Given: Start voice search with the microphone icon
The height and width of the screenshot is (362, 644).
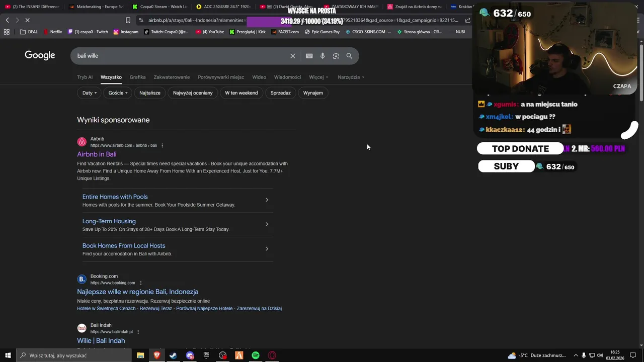Looking at the screenshot, I should click(323, 56).
